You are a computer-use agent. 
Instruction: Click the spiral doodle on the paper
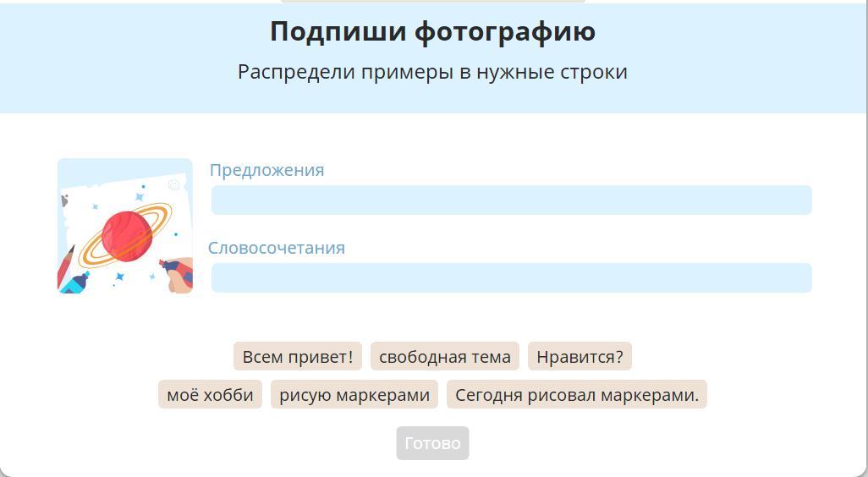(173, 185)
